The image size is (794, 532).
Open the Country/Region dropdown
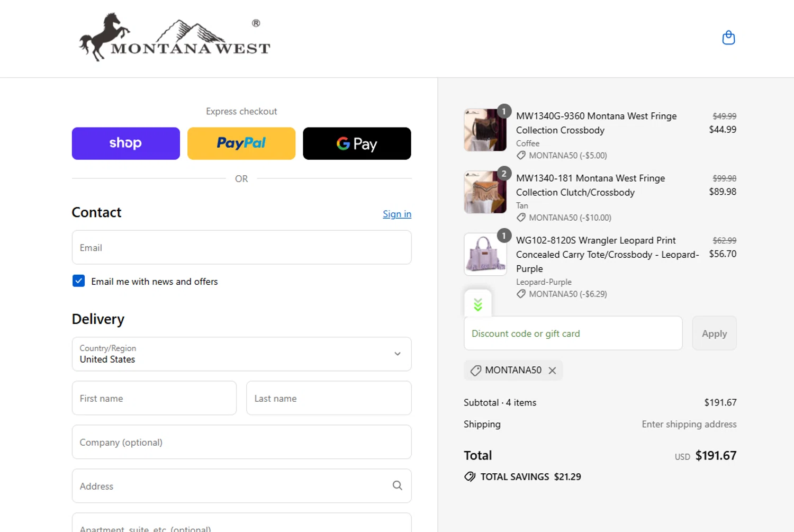point(241,354)
